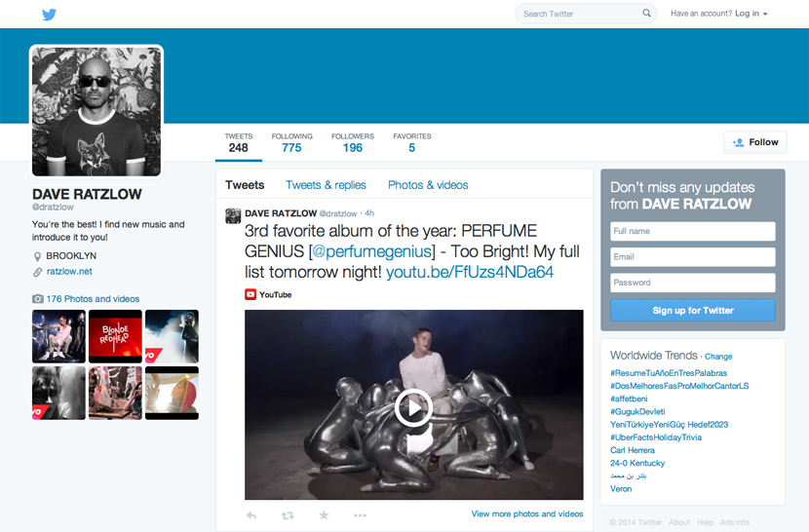Favorite the tweet with star icon

324,514
